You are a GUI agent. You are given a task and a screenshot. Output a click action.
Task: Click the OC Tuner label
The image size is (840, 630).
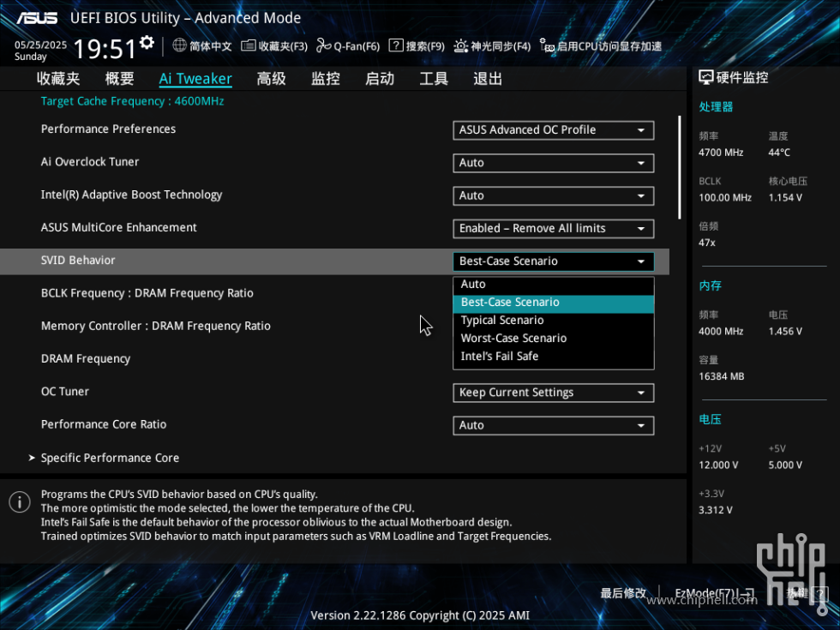pos(65,392)
